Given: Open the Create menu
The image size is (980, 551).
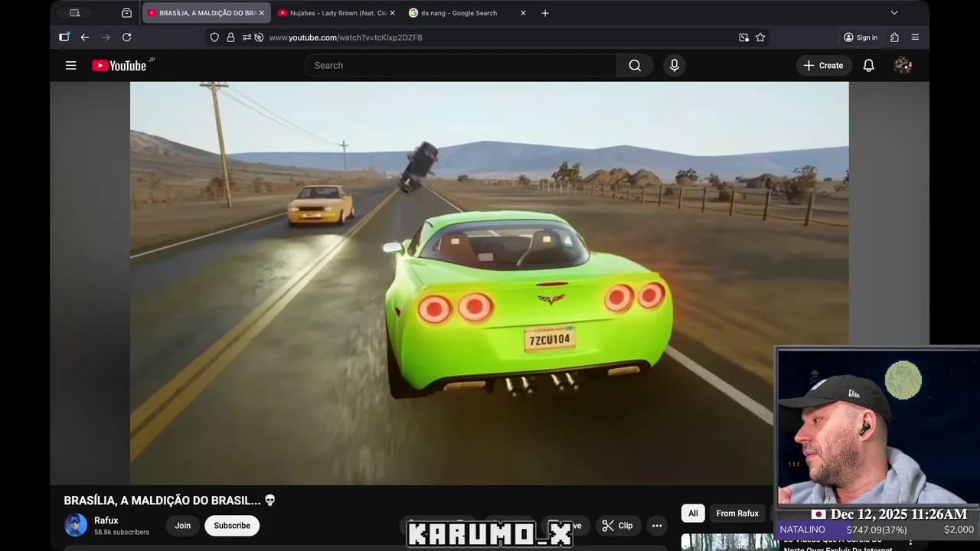Looking at the screenshot, I should [x=823, y=66].
